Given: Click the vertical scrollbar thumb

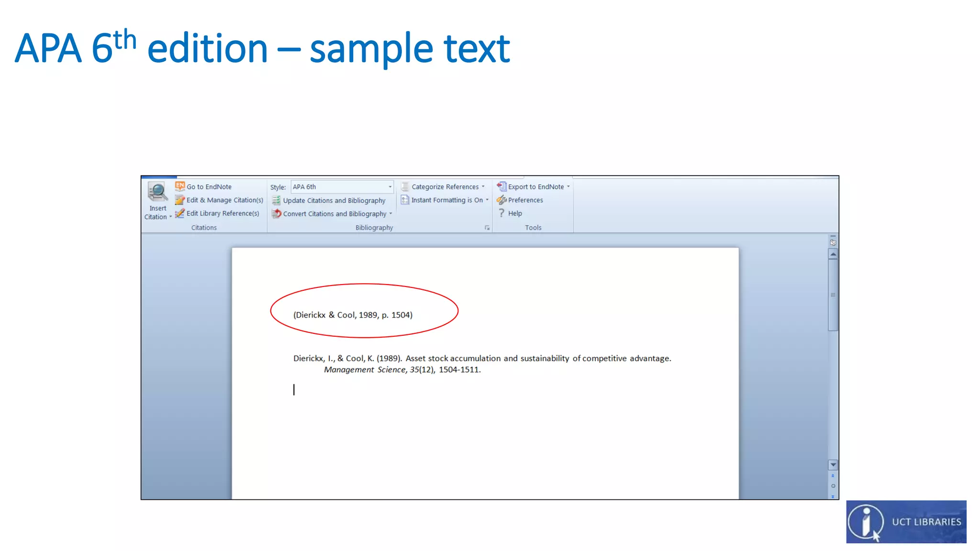Looking at the screenshot, I should click(833, 295).
